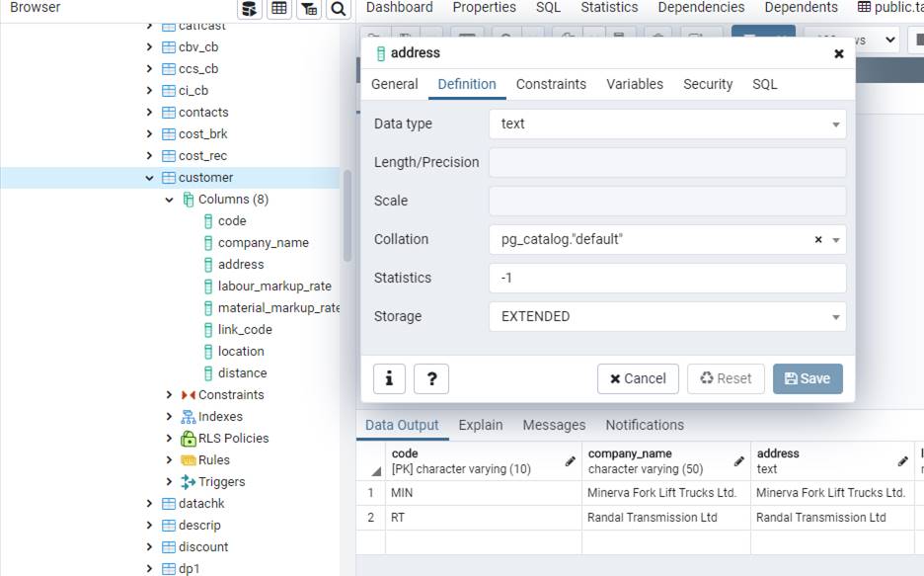Click the pencil icon in company_name column header
Viewport: 924px width, 576px height.
pos(738,461)
